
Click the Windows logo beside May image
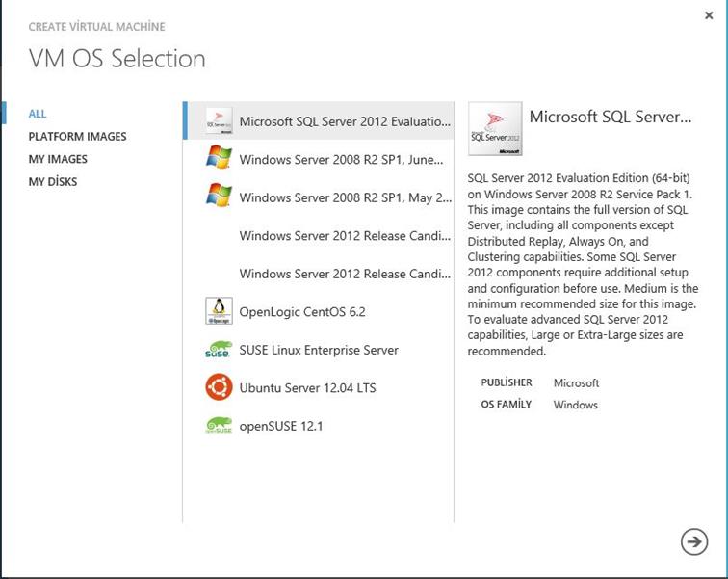(219, 195)
